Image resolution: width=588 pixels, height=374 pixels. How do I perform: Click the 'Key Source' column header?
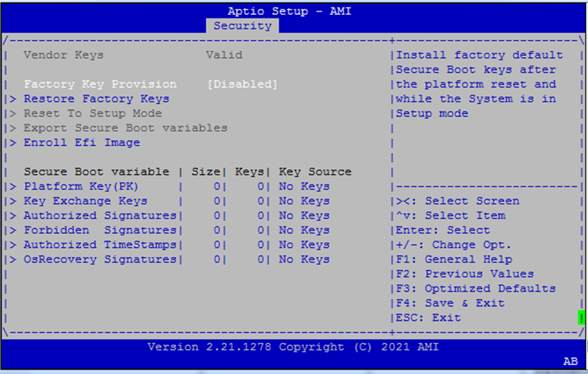pos(315,172)
